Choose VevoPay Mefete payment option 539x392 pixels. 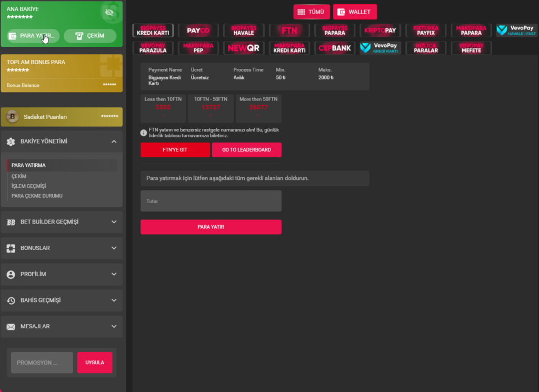click(471, 48)
